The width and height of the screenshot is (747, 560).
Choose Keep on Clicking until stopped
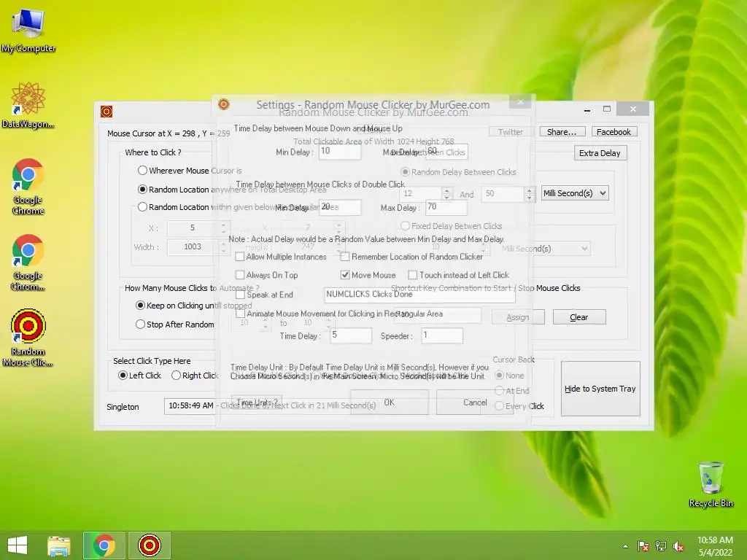point(140,306)
